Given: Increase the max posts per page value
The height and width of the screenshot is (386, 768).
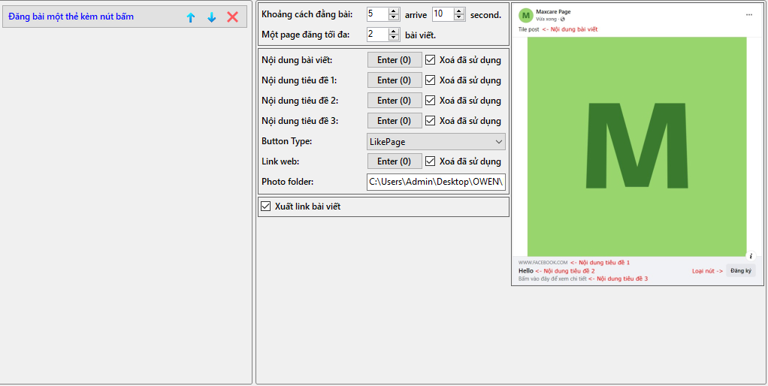Looking at the screenshot, I should (x=394, y=31).
